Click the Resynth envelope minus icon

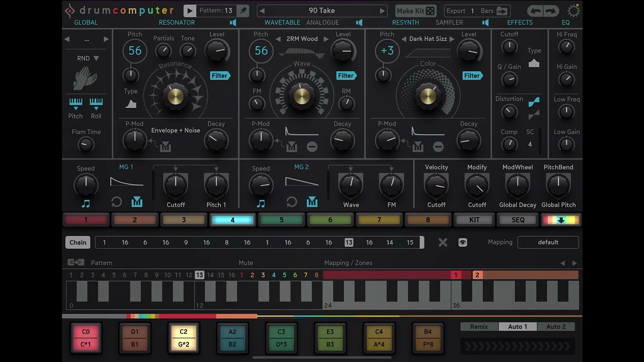pos(438,147)
